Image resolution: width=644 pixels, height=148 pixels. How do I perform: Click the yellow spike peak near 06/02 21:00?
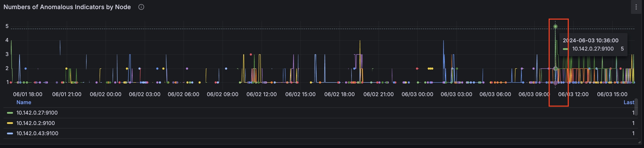pyautogui.click(x=360, y=41)
